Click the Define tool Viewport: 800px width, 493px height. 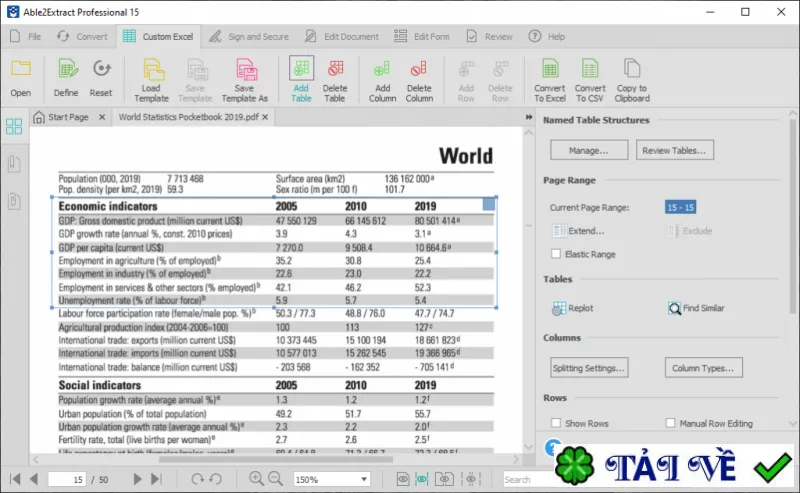[66, 78]
